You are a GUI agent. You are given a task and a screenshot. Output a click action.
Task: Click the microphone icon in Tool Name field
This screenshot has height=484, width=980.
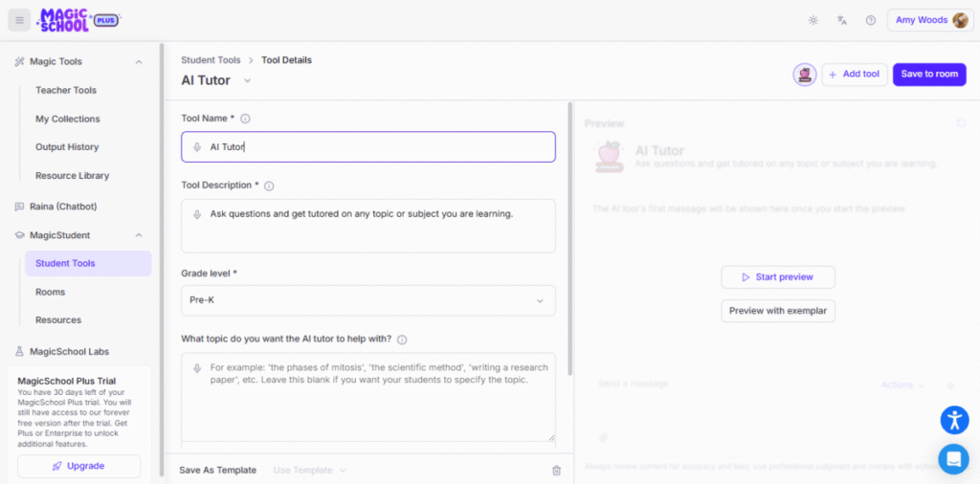point(197,147)
